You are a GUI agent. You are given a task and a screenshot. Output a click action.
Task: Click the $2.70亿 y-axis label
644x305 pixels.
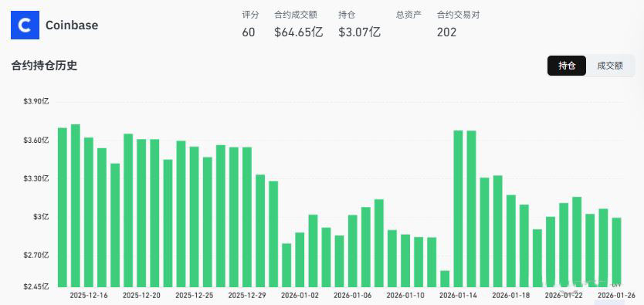coord(36,256)
